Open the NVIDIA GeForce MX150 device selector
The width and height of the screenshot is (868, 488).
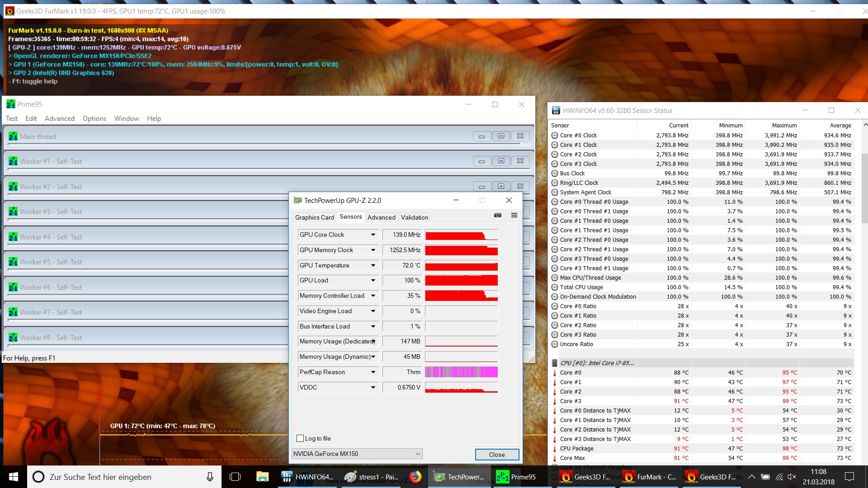click(357, 454)
